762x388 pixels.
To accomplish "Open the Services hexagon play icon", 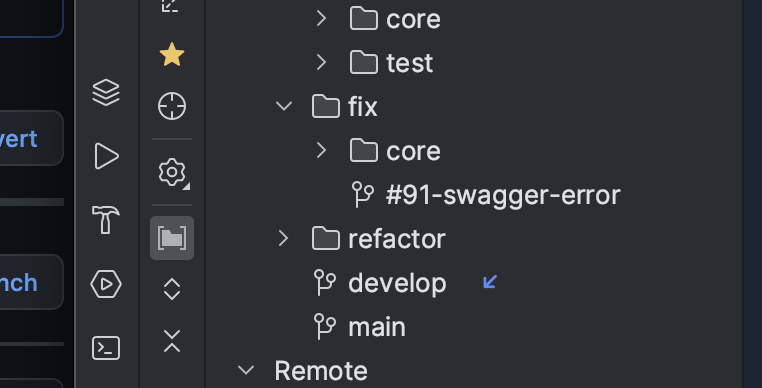I will tap(106, 284).
